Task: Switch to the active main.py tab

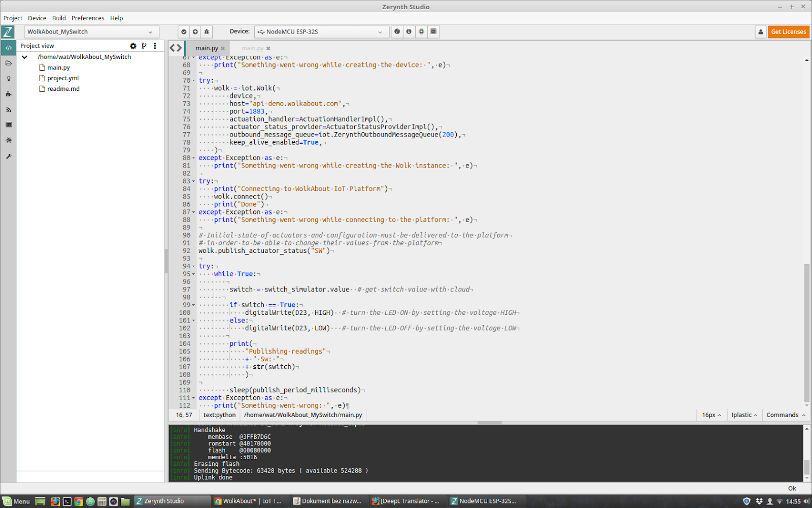Action: coord(207,48)
